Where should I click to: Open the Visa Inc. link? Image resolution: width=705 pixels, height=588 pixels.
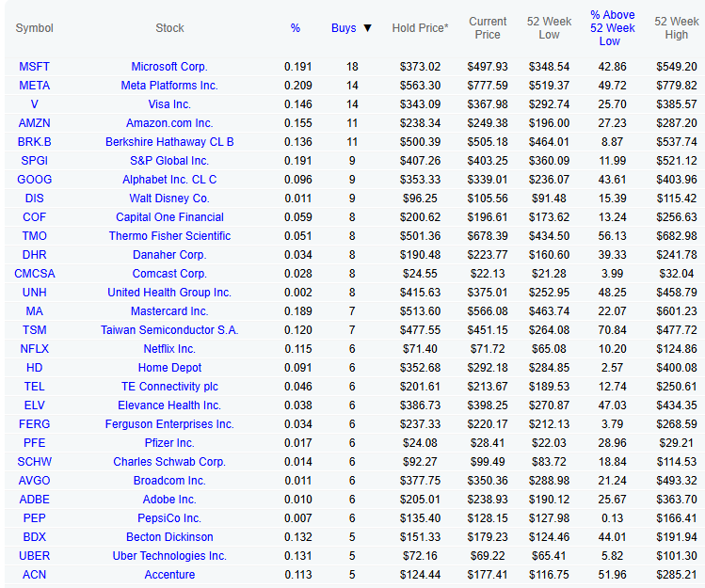pos(169,104)
